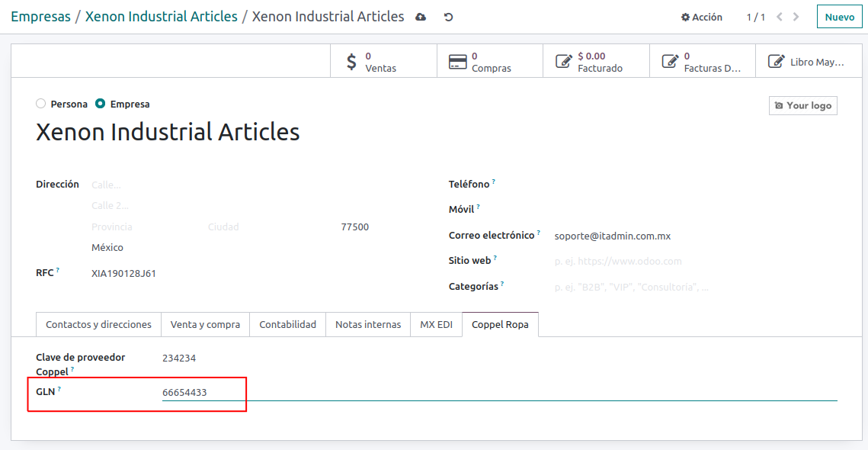
Task: Switch to the MX EDI tab
Action: 436,324
